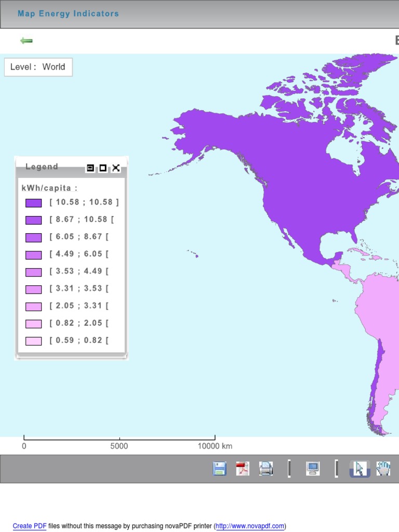Click the 0.59 ; 0.82 legend color swatch
399x532 pixels.
[34, 341]
